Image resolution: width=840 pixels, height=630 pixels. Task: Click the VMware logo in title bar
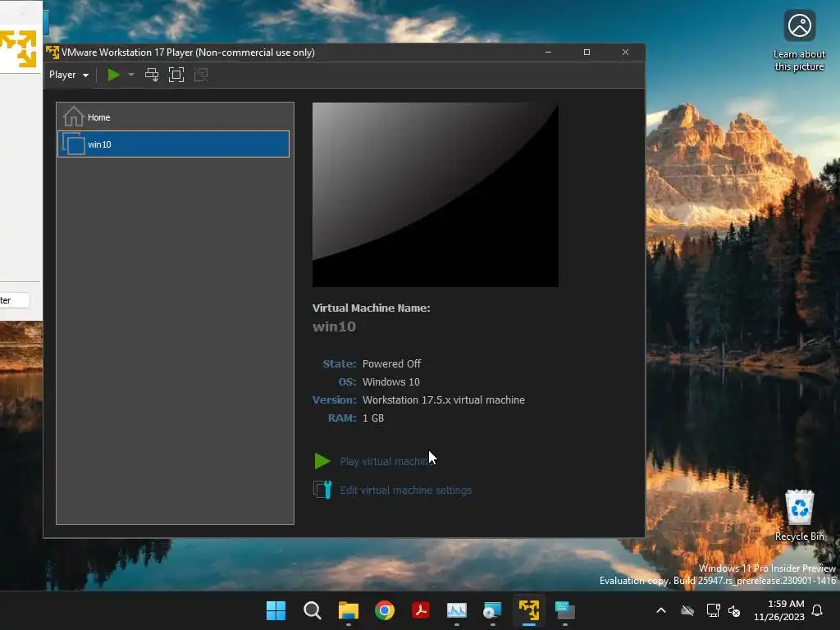coord(52,52)
